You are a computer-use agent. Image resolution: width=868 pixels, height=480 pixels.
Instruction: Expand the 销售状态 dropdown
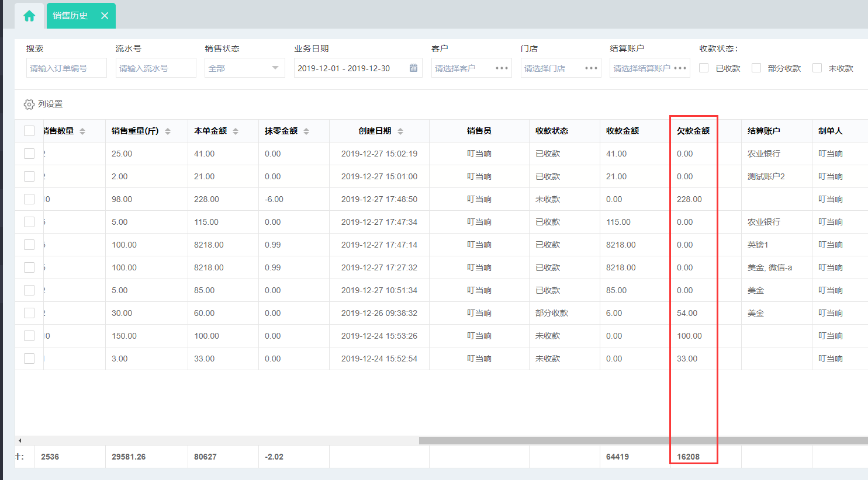pyautogui.click(x=244, y=68)
